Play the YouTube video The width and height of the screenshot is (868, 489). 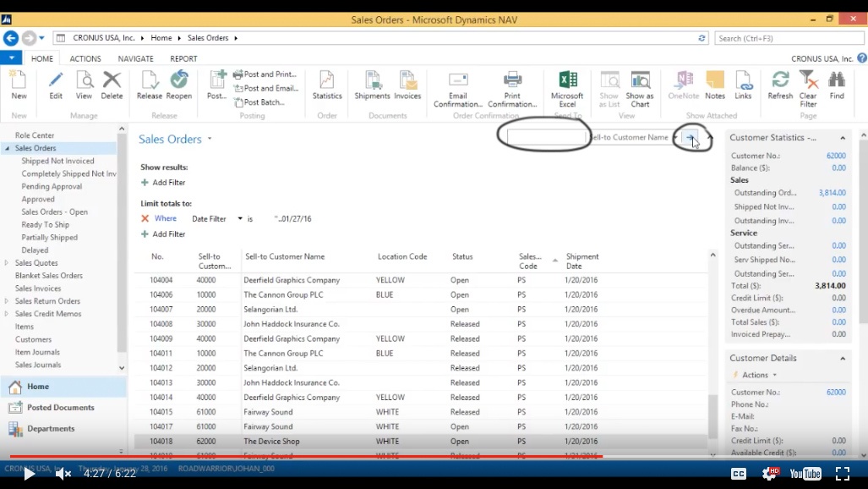[29, 474]
